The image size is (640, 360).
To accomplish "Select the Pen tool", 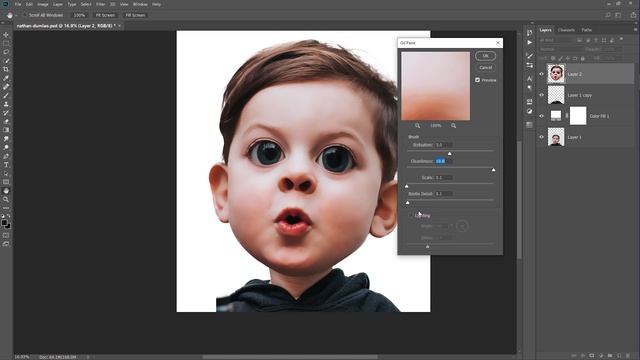I will point(6,156).
